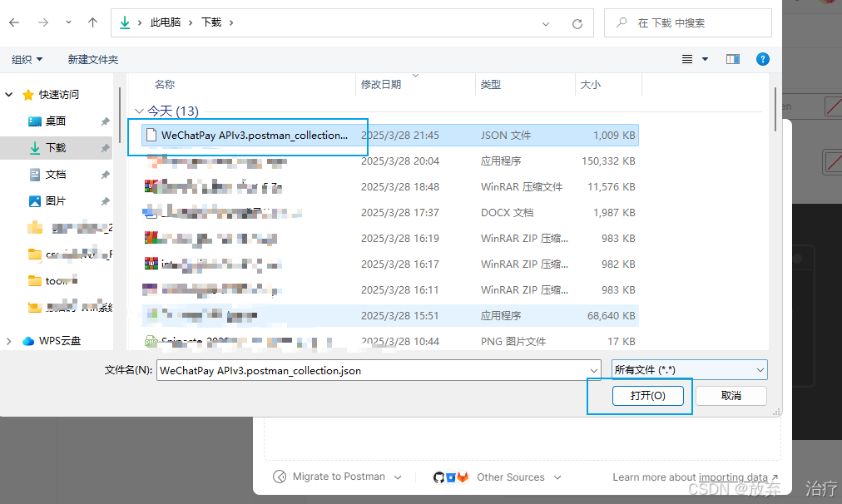Change view layout icon
Screen dimensions: 842x504
[686, 59]
